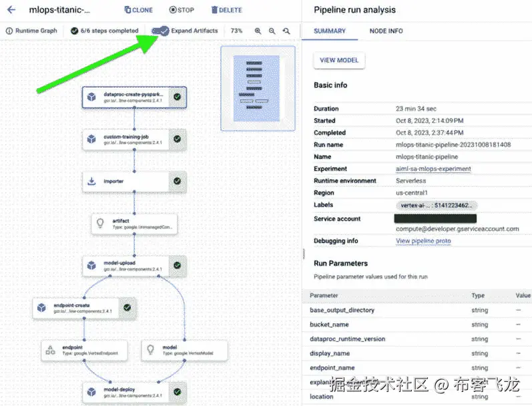Click success checkmark on model-deploy node
Image resolution: width=532 pixels, height=406 pixels.
177,392
